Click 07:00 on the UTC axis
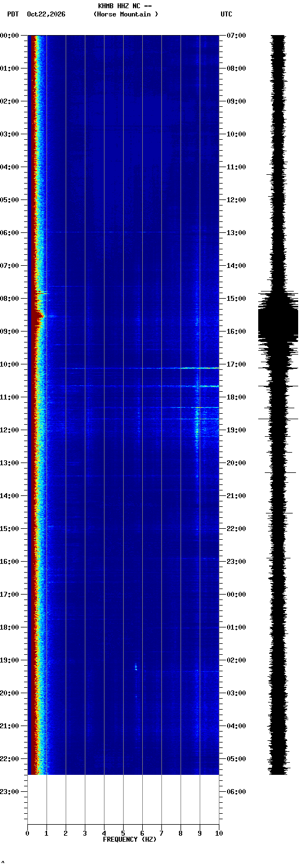 [236, 36]
